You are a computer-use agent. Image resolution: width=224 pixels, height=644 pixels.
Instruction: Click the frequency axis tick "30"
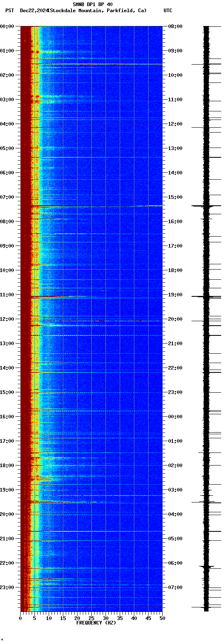tap(106, 618)
